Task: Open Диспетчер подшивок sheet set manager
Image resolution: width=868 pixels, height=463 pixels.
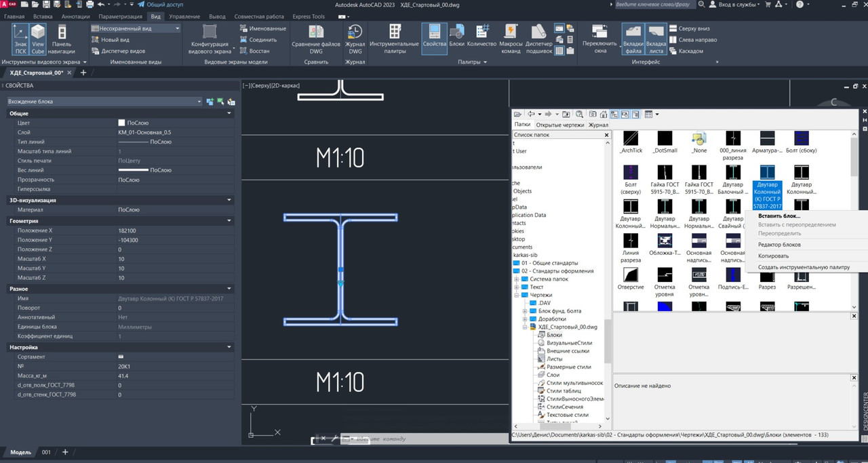Action: (539, 40)
